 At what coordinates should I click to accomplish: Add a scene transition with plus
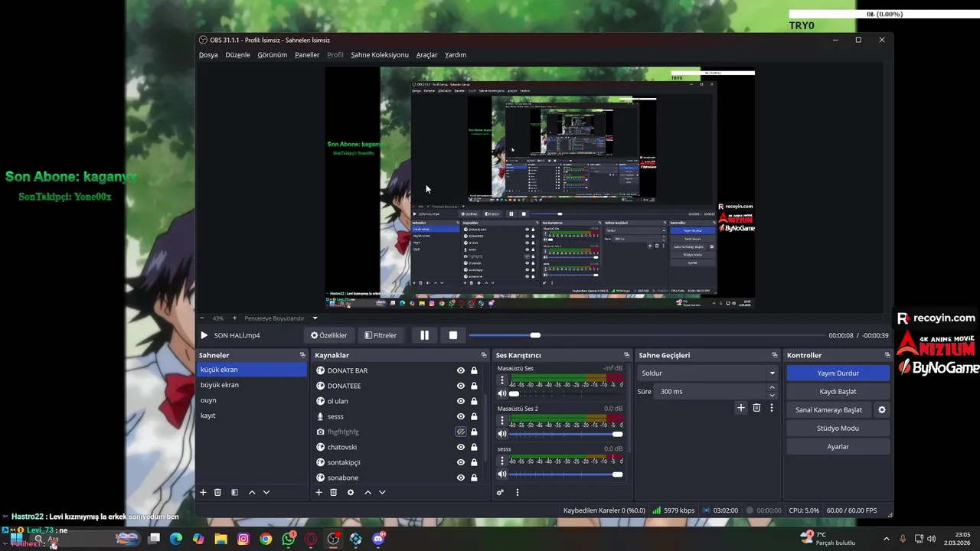[x=740, y=408]
